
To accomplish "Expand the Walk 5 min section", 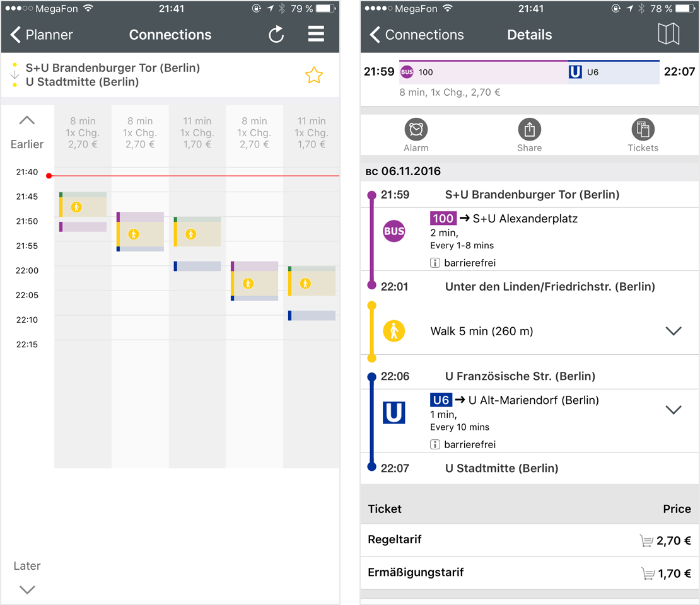I will (x=674, y=331).
